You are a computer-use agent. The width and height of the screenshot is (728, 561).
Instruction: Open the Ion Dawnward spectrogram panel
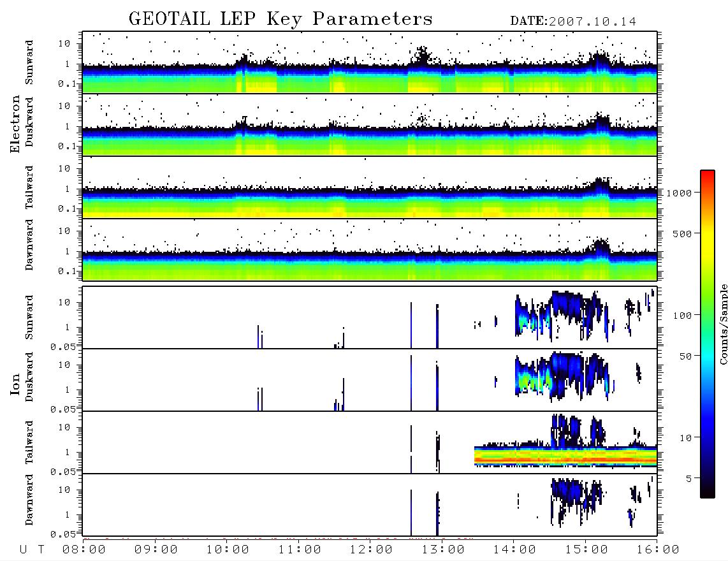370,505
